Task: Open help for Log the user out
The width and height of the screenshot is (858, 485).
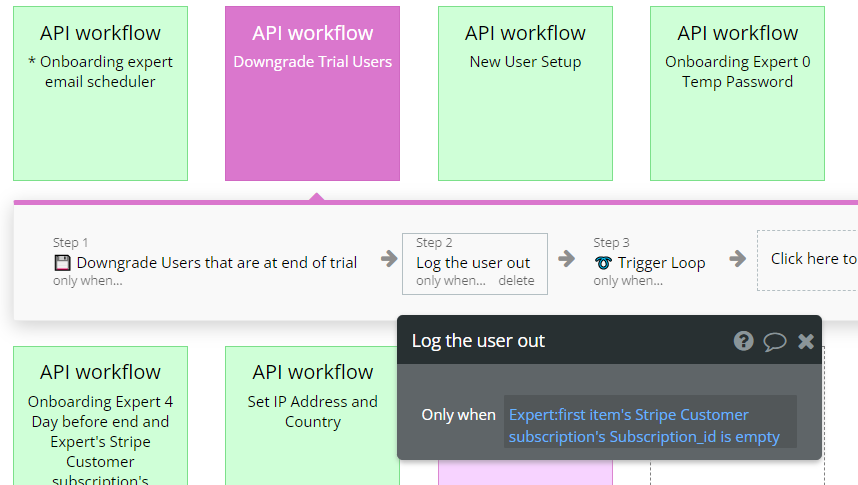Action: pyautogui.click(x=743, y=341)
